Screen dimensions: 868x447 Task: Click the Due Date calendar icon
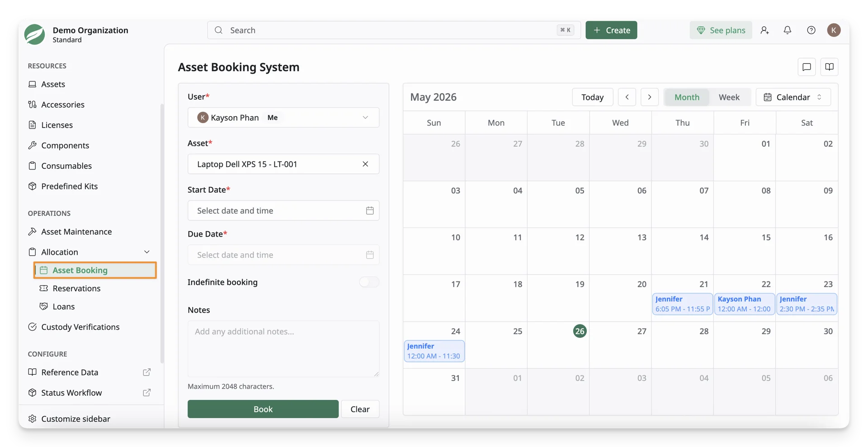point(370,255)
